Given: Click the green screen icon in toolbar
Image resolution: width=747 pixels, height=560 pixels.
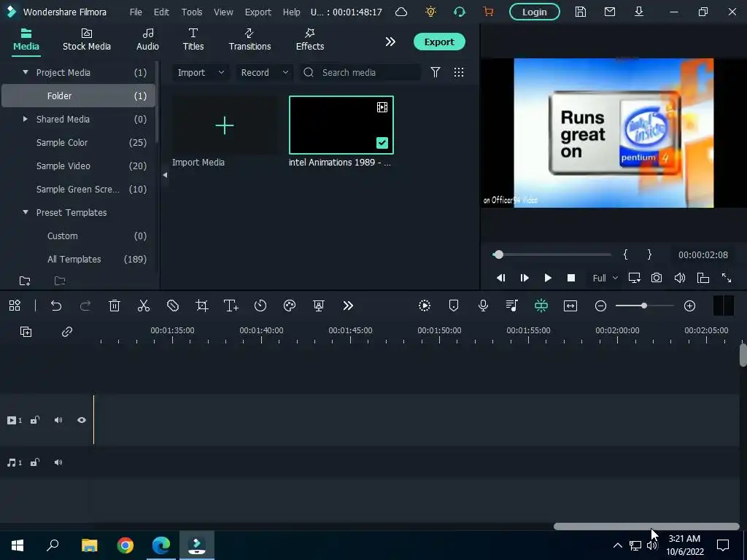Looking at the screenshot, I should click(319, 306).
